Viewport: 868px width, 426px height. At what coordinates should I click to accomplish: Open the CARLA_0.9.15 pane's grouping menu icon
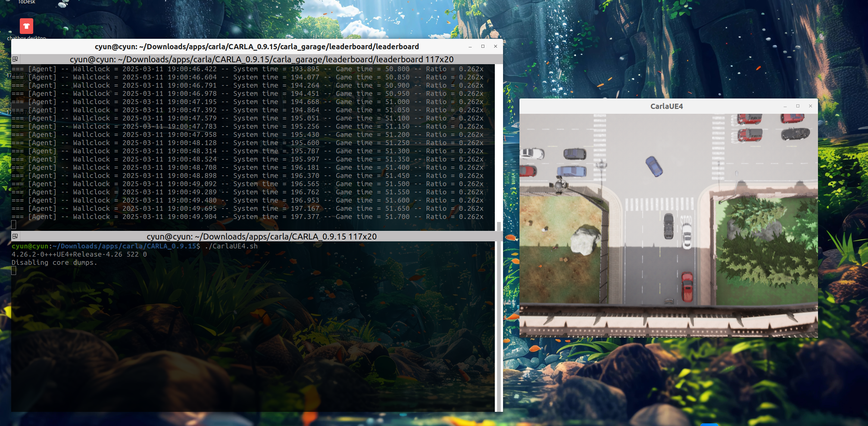[15, 236]
